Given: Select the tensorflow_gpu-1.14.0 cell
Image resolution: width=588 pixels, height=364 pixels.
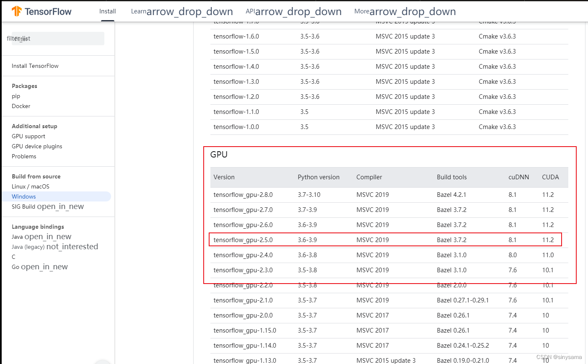Looking at the screenshot, I should [245, 346].
